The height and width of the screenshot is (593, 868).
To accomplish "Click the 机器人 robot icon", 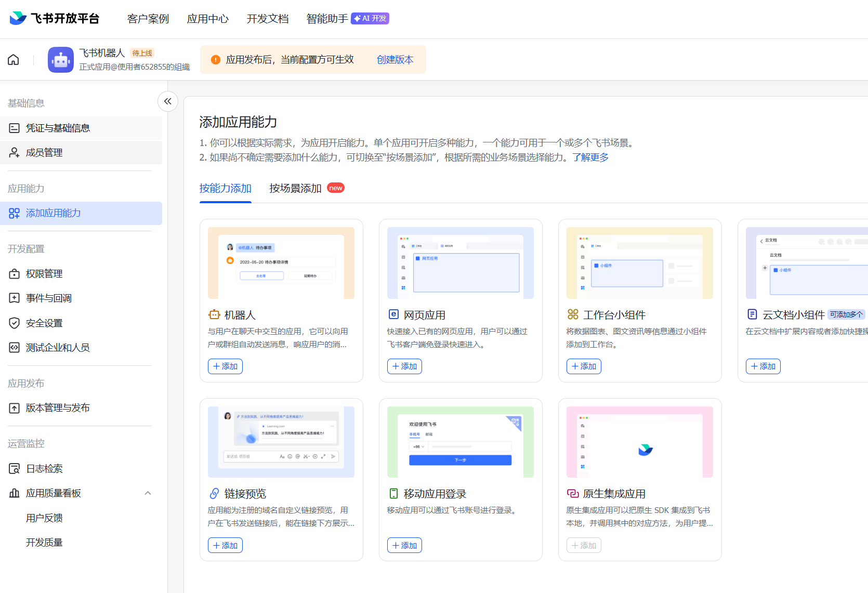I will (214, 315).
